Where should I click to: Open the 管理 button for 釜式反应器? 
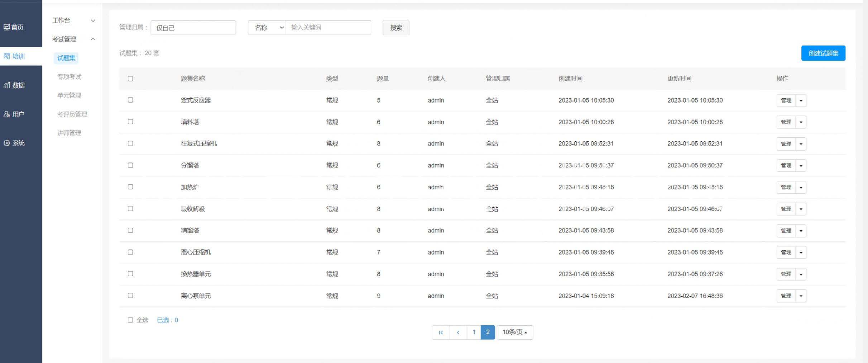coord(786,100)
